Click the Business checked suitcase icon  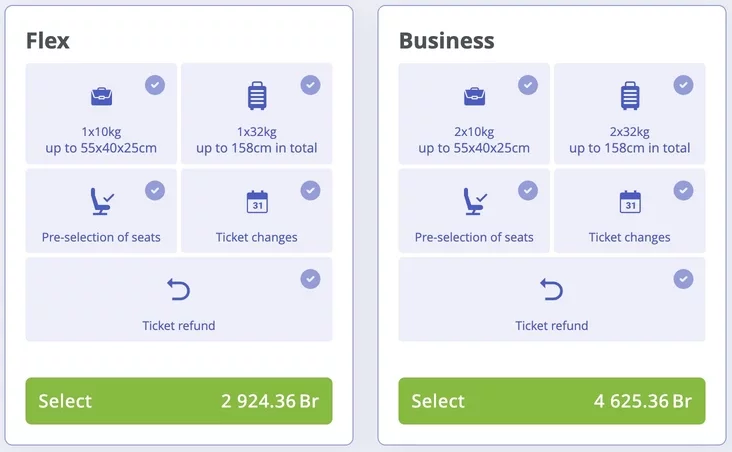[630, 96]
